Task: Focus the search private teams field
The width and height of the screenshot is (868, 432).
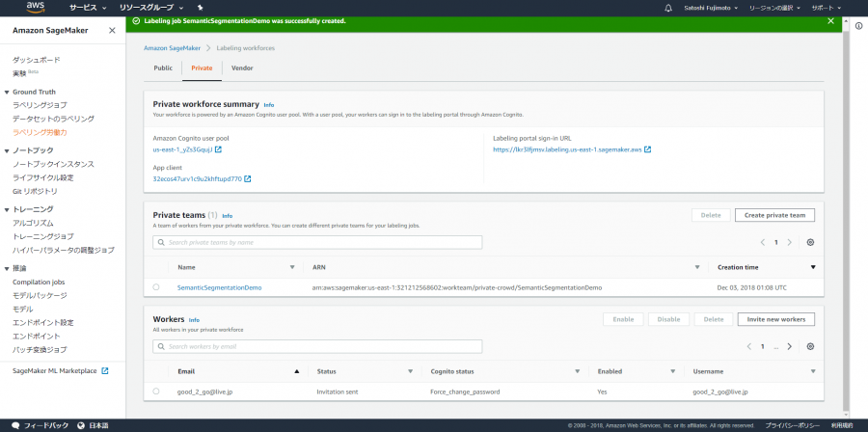Action: click(x=317, y=242)
